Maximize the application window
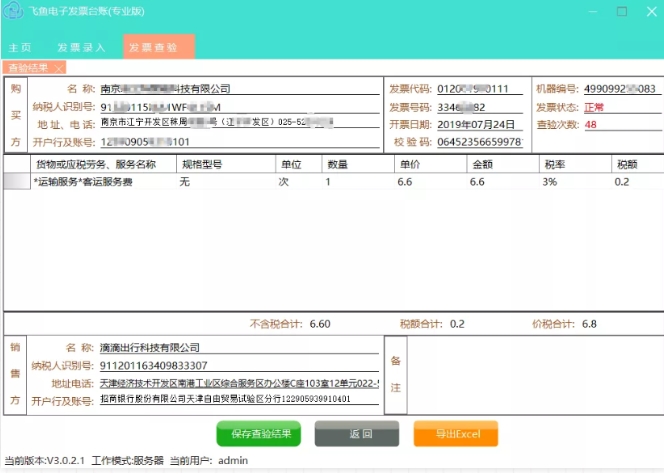The height and width of the screenshot is (474, 664). [x=622, y=11]
